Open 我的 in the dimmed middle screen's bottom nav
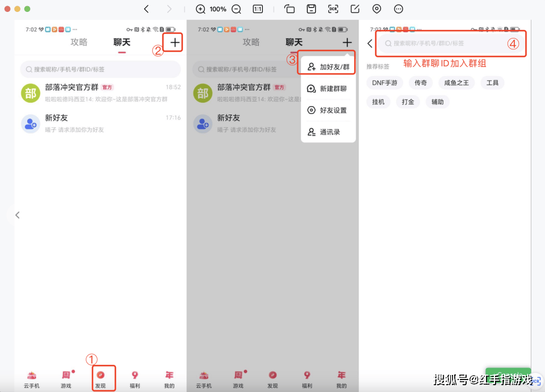Screen dimensions: 545x392 point(341,380)
